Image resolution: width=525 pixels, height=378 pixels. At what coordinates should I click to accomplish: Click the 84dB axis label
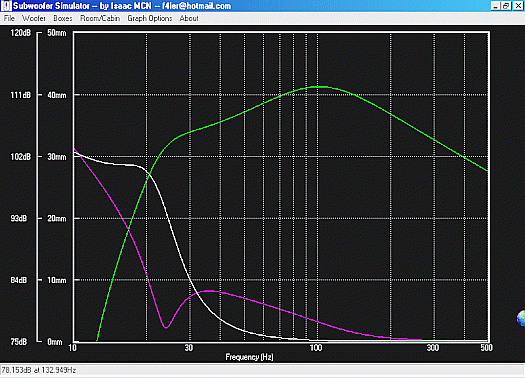pyautogui.click(x=18, y=280)
